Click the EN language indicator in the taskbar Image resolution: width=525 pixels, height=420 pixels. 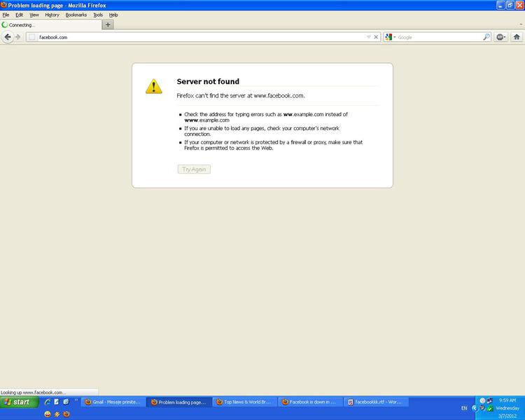point(464,408)
